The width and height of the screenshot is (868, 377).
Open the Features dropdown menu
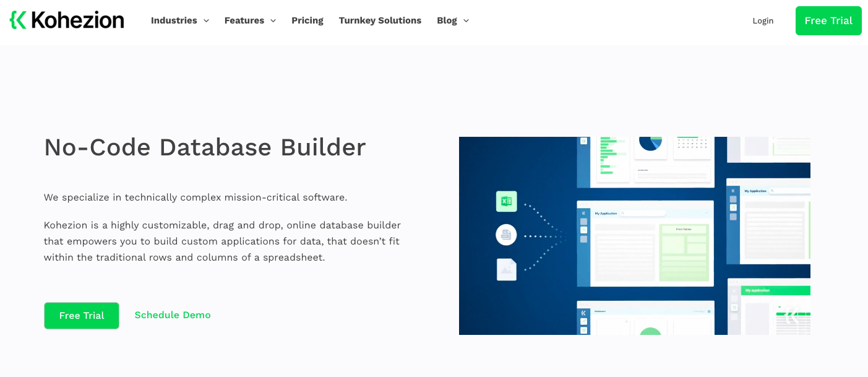pos(250,20)
